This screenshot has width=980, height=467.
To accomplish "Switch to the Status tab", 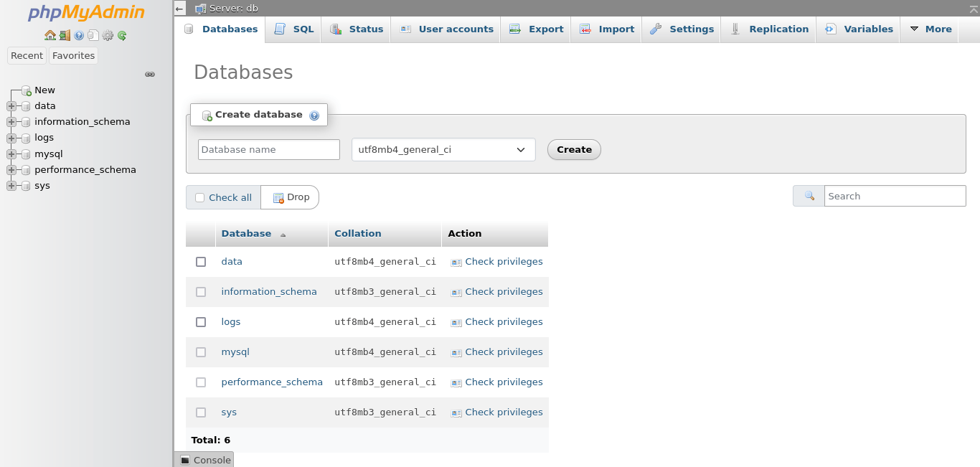I will click(x=357, y=29).
